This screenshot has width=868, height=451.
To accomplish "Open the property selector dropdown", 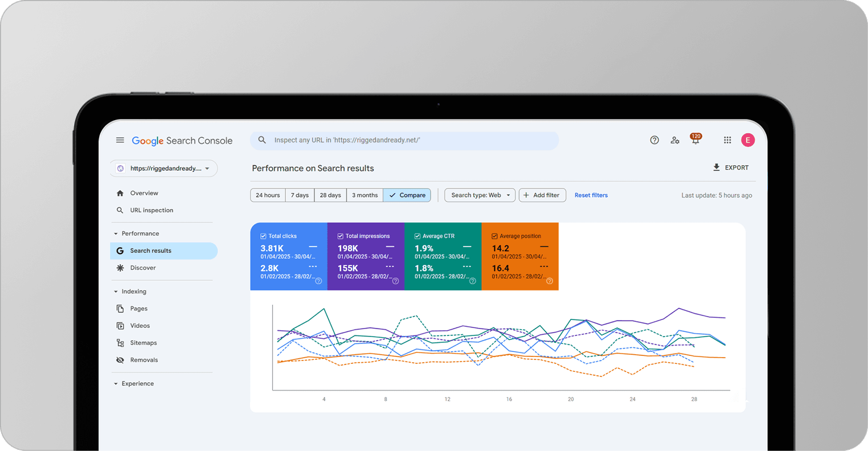I will click(164, 169).
